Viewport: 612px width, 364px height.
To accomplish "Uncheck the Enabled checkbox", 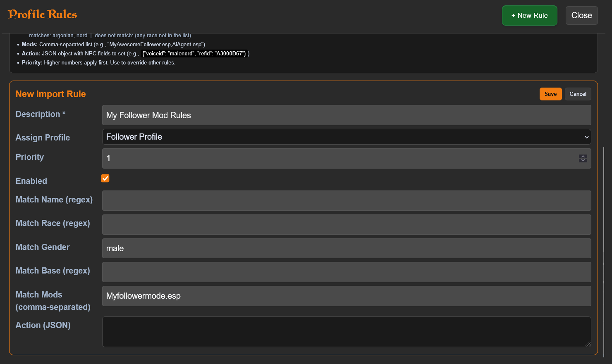I will click(105, 178).
